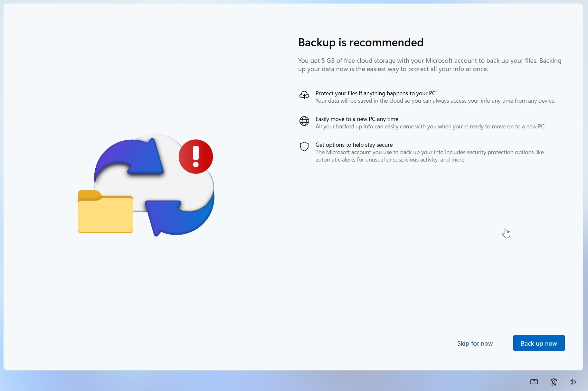Click 'Get options to help stay secure' text
The image size is (588, 391).
(354, 145)
